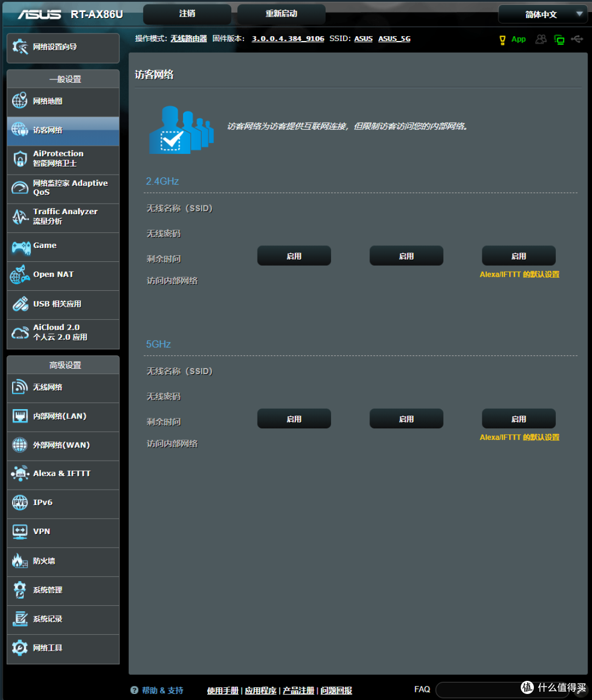Screen dimensions: 592x700
Task: Click the 注销 logout button
Action: [x=187, y=14]
